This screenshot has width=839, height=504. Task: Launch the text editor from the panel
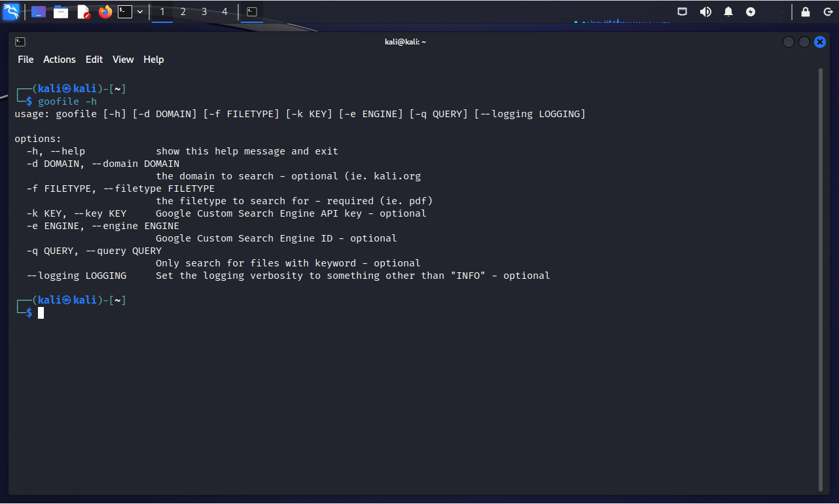coord(83,12)
